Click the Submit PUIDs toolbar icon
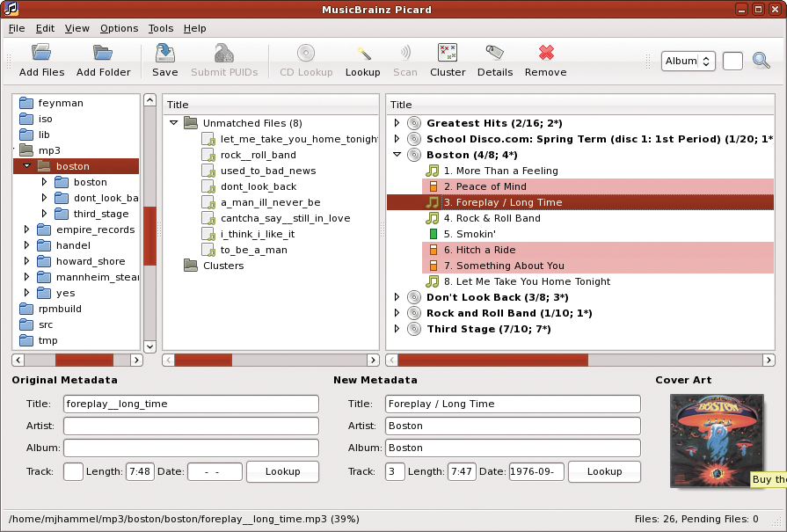Screen dimensions: 787x532 (224, 52)
